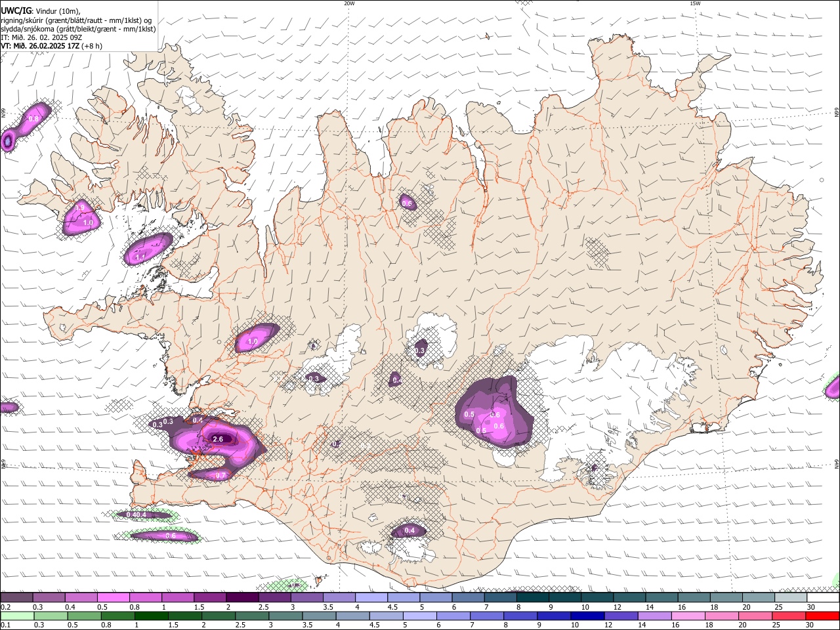Click the 15W longitude label
Viewport: 840px width, 630px height.
click(x=695, y=3)
